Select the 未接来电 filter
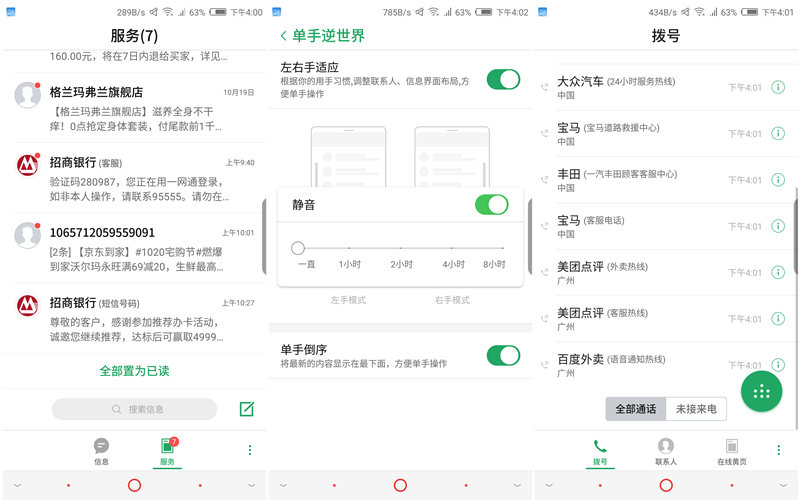The height and width of the screenshot is (502, 800). [696, 409]
